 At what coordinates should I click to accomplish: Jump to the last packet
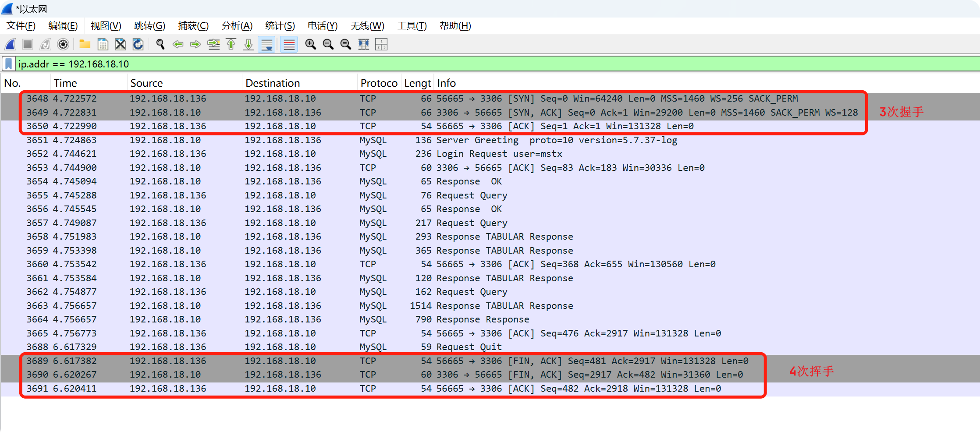pyautogui.click(x=249, y=44)
